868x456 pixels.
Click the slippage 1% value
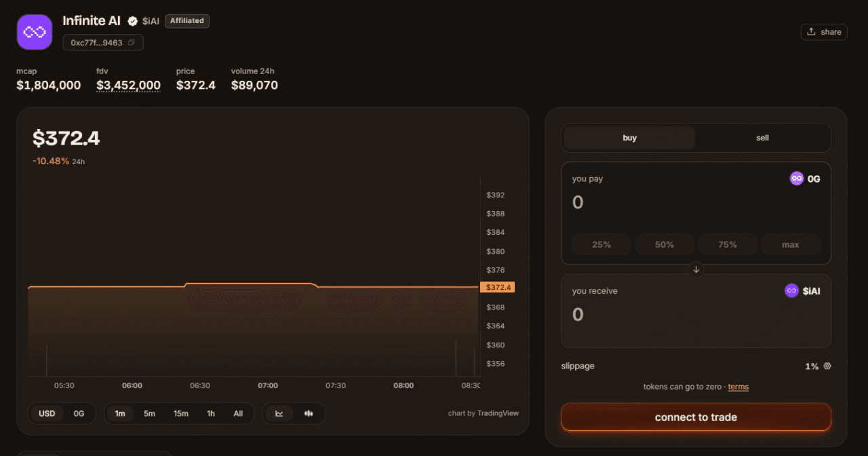click(x=812, y=366)
